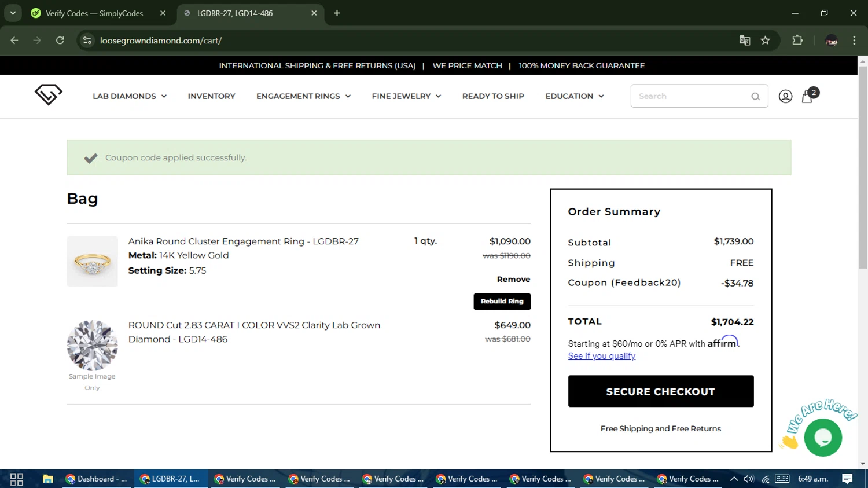Open Windows Task View icon
This screenshot has width=868, height=488.
pos(17,479)
